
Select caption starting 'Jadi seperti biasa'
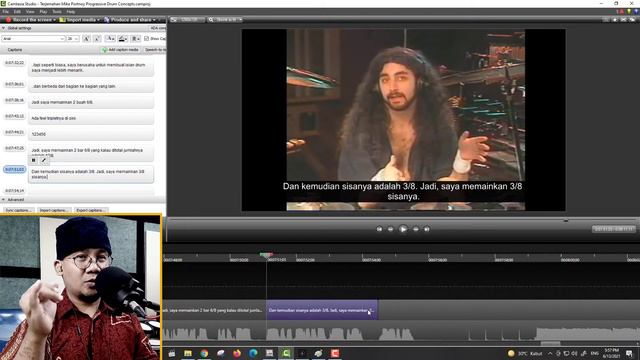tap(91, 68)
